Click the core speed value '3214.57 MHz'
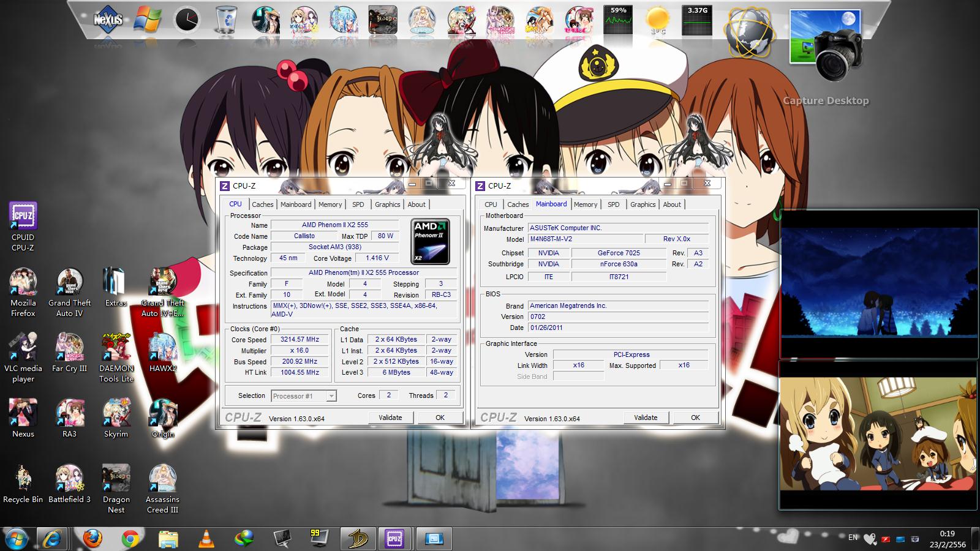This screenshot has height=551, width=980. point(300,340)
